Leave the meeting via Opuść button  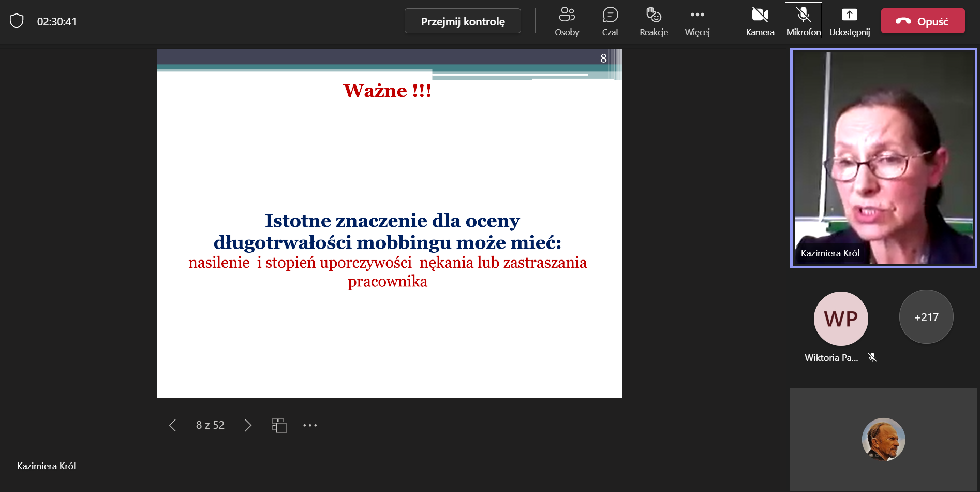[923, 21]
